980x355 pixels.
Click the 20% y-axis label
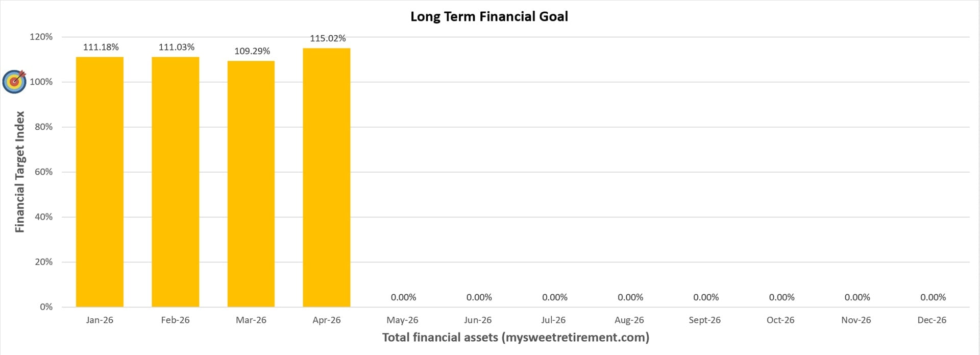[x=43, y=262]
